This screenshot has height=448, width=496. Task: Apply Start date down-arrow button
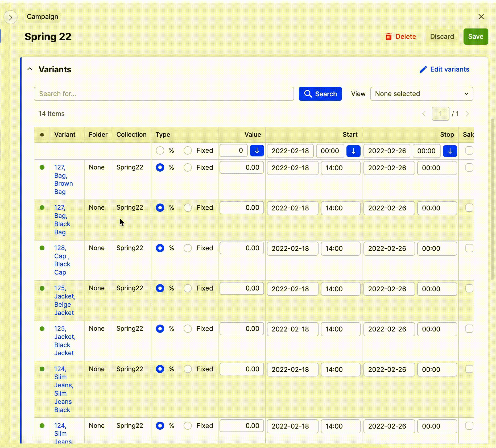point(353,151)
